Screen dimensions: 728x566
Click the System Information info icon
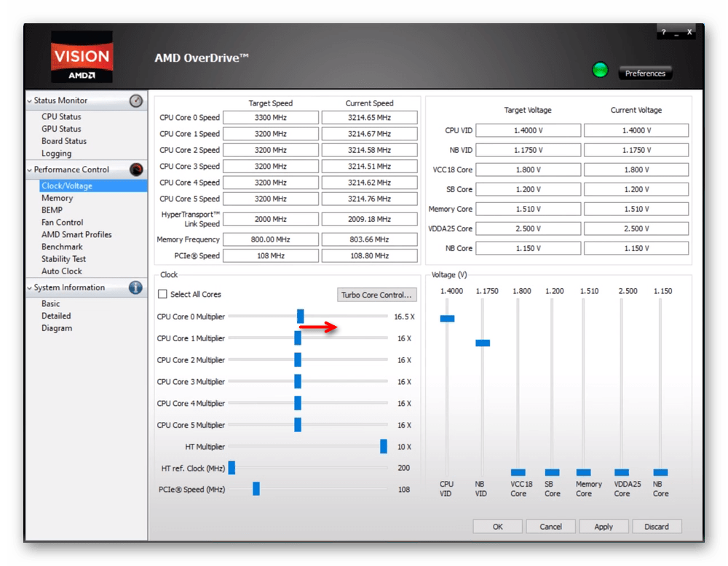pos(136,287)
